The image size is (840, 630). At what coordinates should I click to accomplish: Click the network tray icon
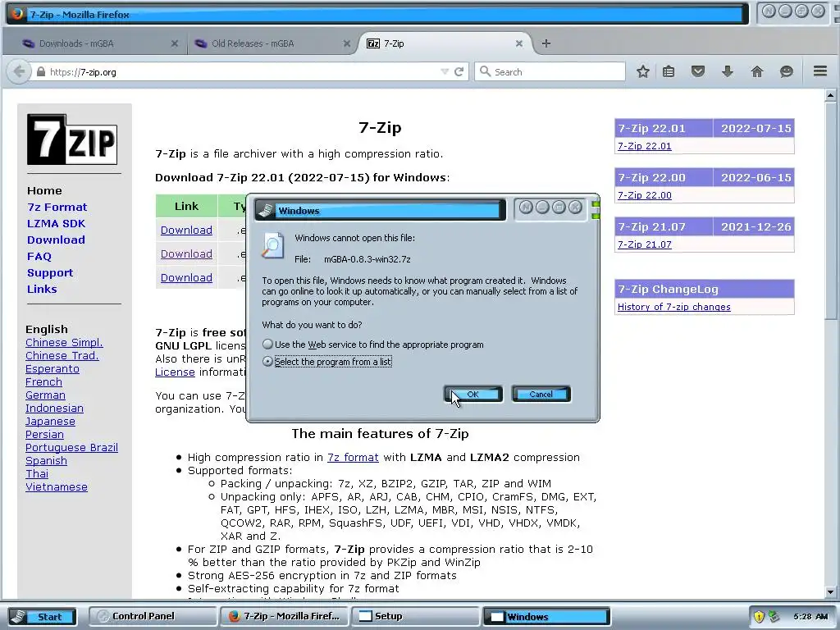tap(774, 616)
